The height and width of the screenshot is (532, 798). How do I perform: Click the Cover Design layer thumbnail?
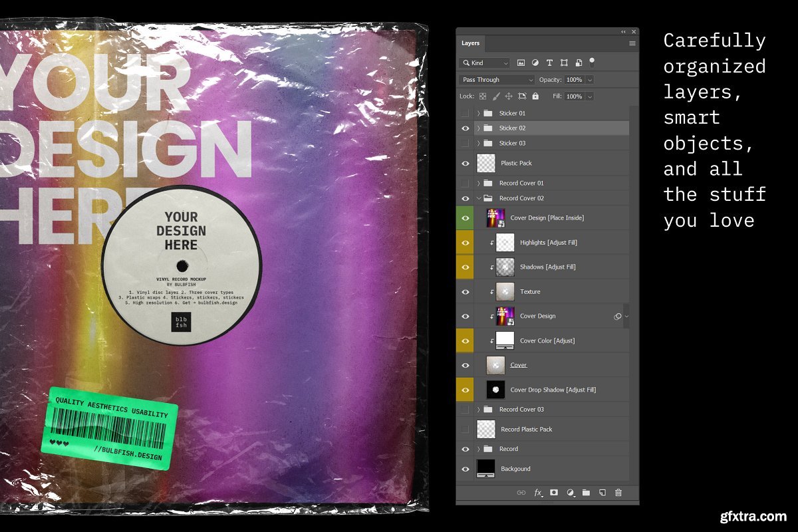(505, 317)
